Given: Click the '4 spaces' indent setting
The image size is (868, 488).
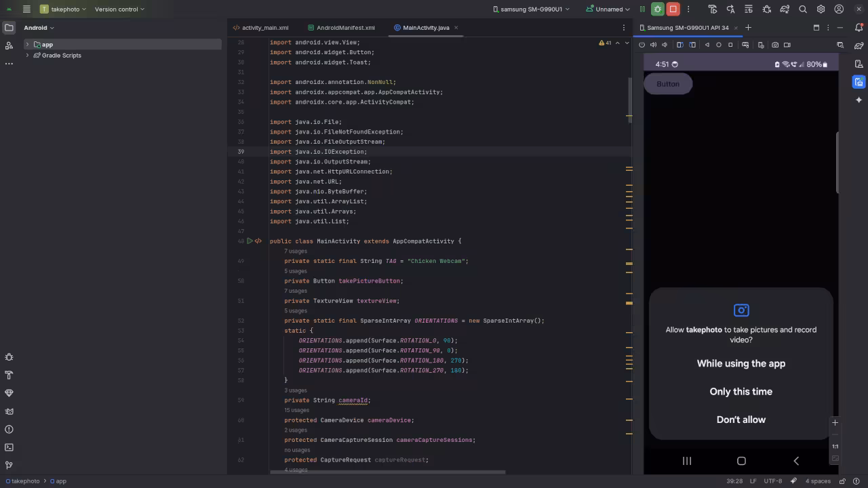Looking at the screenshot, I should (x=818, y=481).
